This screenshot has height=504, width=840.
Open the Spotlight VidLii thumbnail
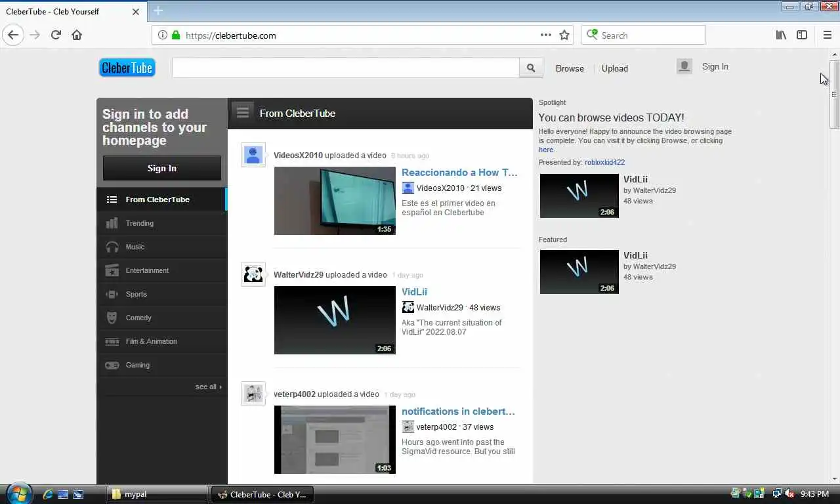click(579, 196)
